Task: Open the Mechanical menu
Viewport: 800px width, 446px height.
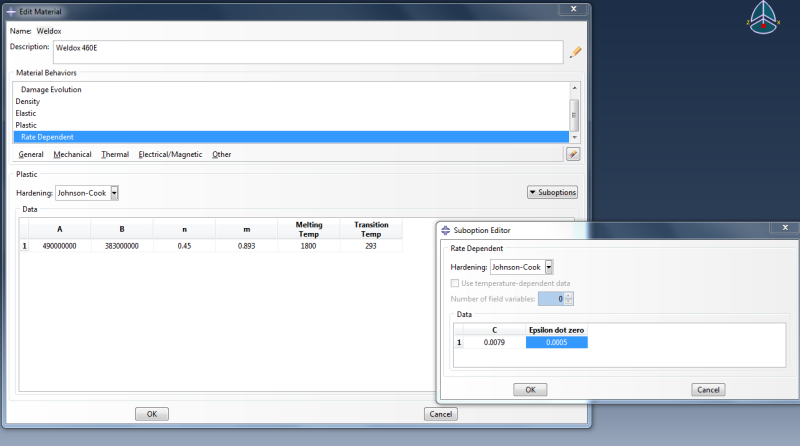Action: click(x=72, y=154)
